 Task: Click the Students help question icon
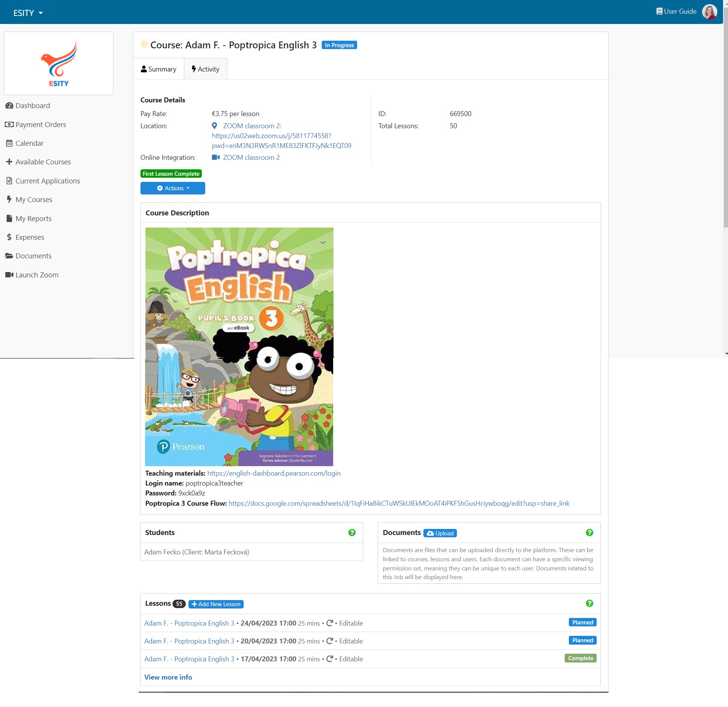click(352, 533)
